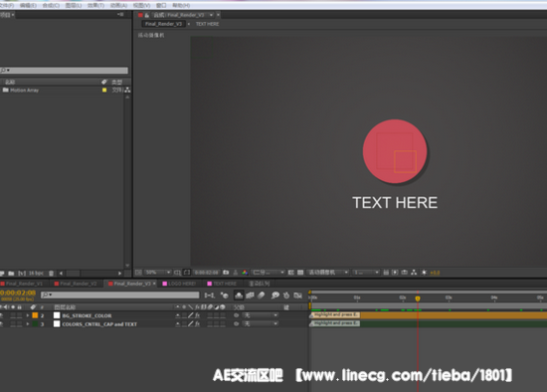Click the label tag column header in project
The image size is (547, 392).
point(104,82)
